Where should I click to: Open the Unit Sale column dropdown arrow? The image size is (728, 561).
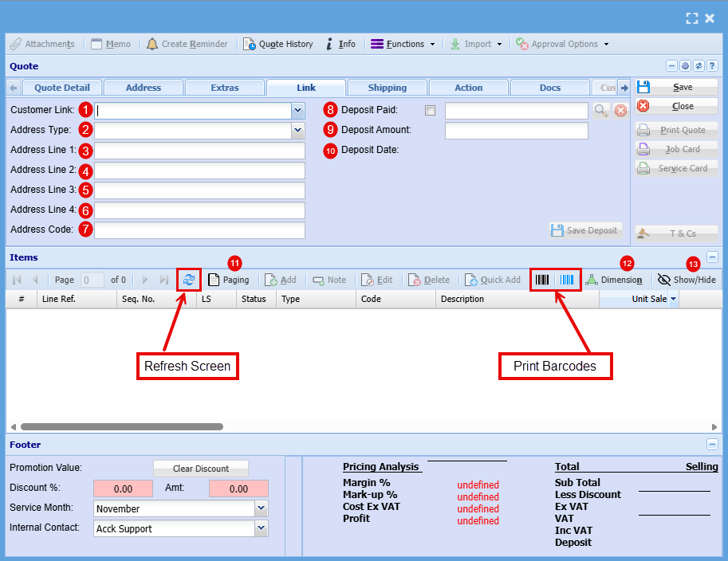point(673,300)
